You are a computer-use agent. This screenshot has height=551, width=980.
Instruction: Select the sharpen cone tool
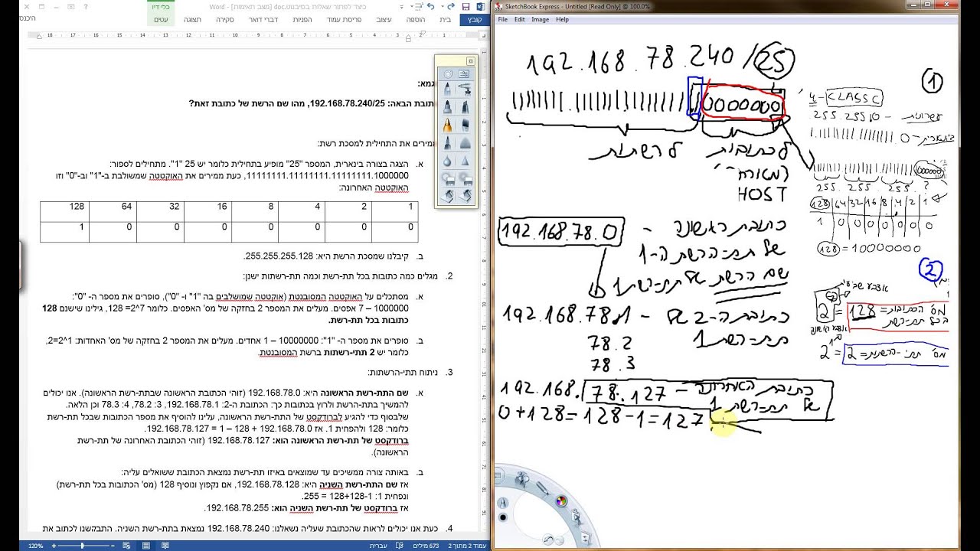pos(464,161)
